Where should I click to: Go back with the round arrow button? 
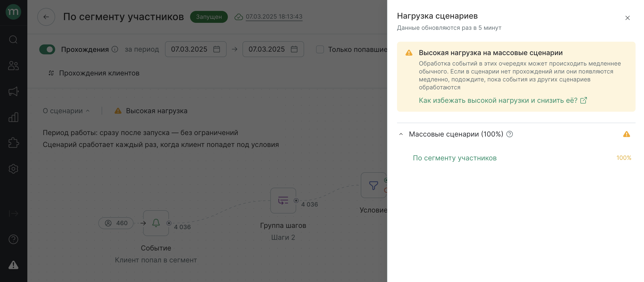pos(46,17)
